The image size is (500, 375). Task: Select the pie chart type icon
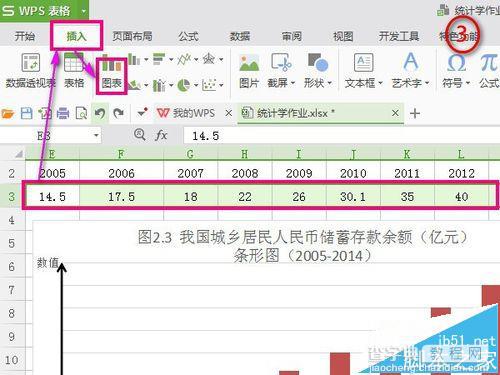click(x=184, y=85)
